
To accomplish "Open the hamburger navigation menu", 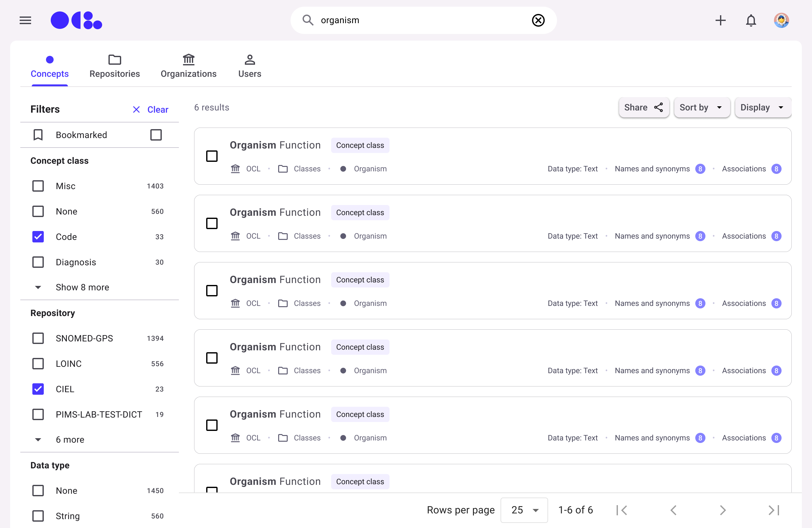I will tap(25, 21).
